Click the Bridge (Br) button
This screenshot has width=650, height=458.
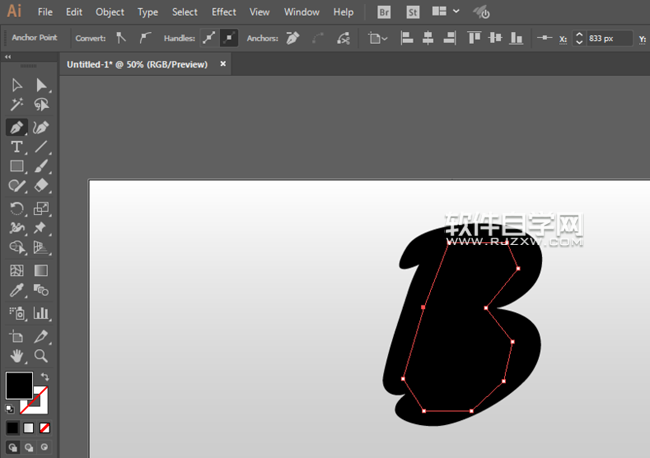385,12
